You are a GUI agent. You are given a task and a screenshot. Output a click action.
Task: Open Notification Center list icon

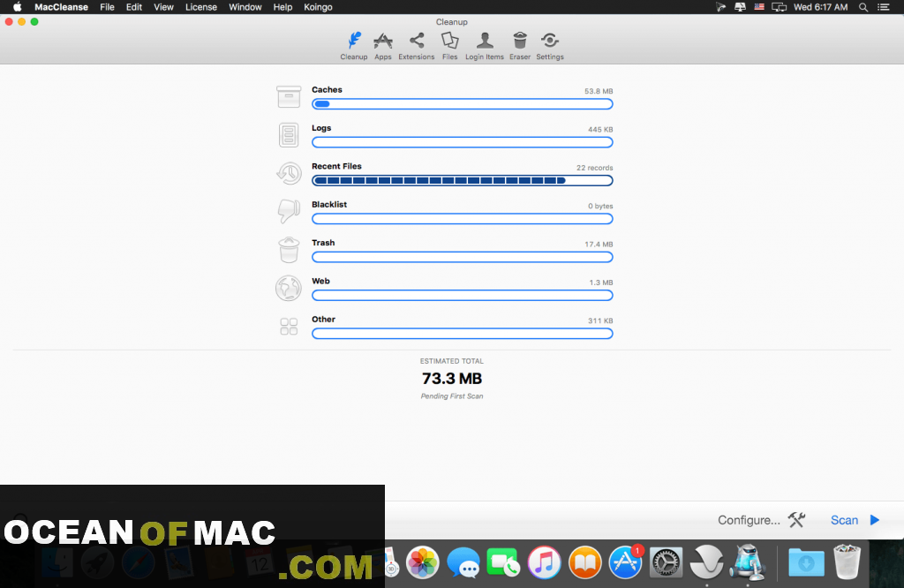click(883, 7)
